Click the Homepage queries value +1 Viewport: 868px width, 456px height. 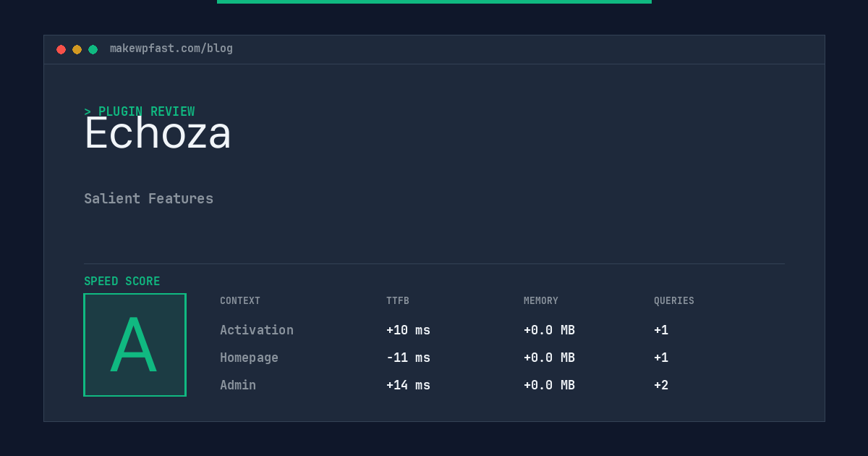[661, 358]
